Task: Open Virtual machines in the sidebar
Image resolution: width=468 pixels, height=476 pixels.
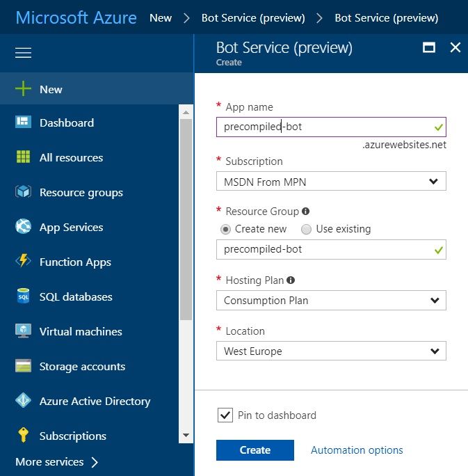Action: click(x=81, y=331)
